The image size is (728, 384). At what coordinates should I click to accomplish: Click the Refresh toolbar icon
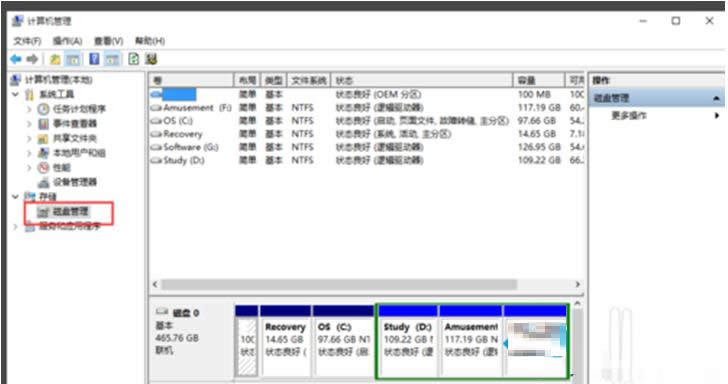pos(134,59)
